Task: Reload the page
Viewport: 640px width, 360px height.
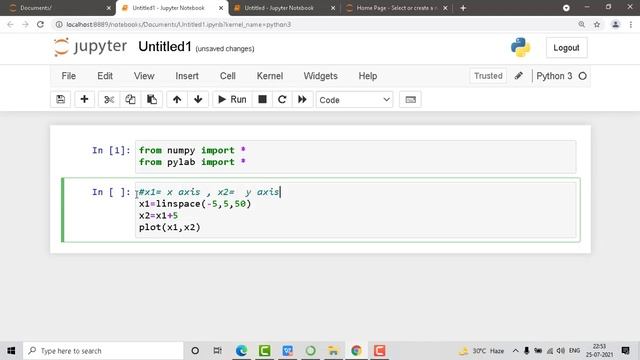Action: (x=40, y=24)
